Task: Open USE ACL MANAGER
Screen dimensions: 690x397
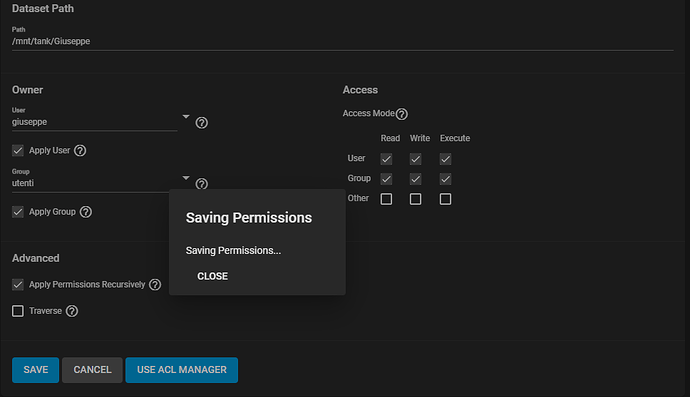Action: [x=182, y=370]
